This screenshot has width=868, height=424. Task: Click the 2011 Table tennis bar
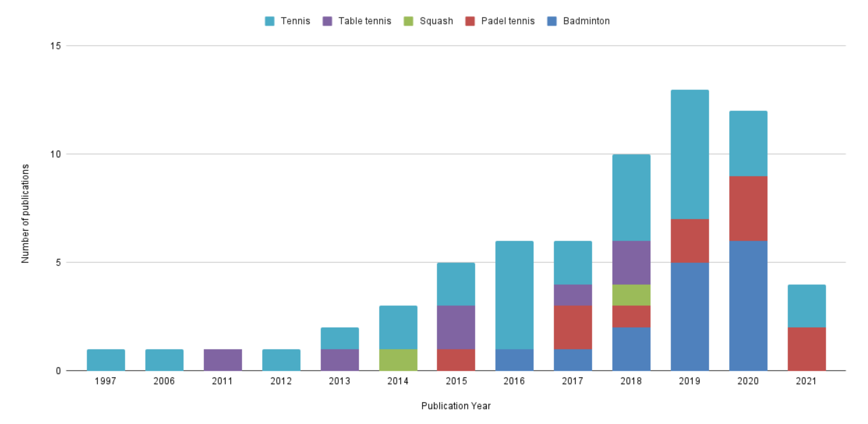(x=223, y=360)
